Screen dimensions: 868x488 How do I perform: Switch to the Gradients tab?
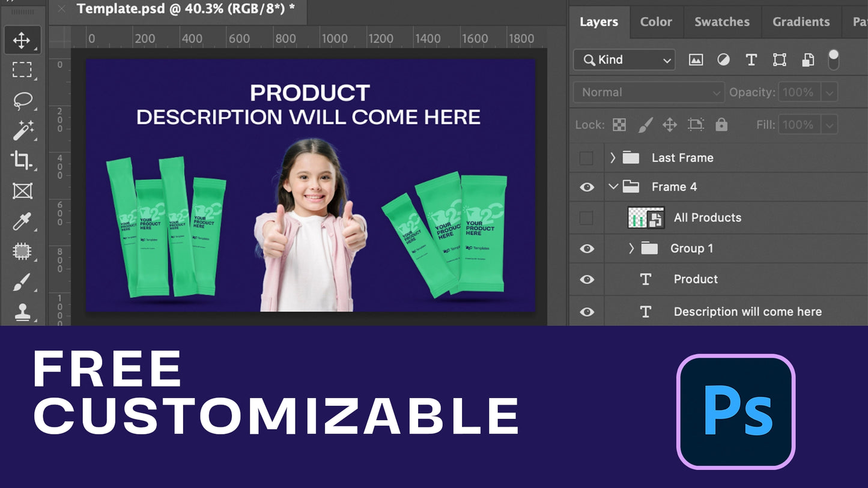pyautogui.click(x=801, y=22)
